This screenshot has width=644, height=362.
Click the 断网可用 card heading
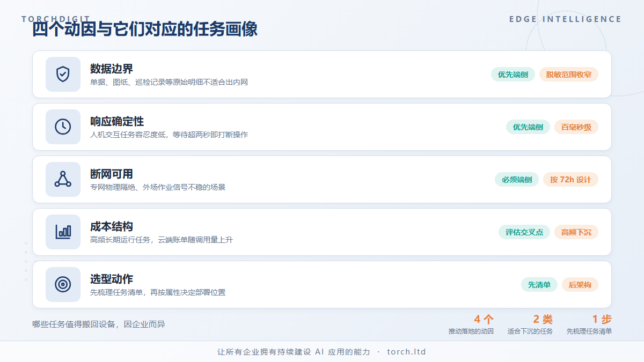[112, 174]
